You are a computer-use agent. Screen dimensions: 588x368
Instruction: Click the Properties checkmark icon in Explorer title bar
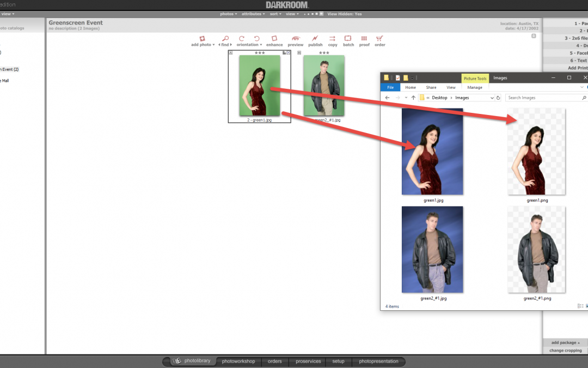[x=398, y=78]
